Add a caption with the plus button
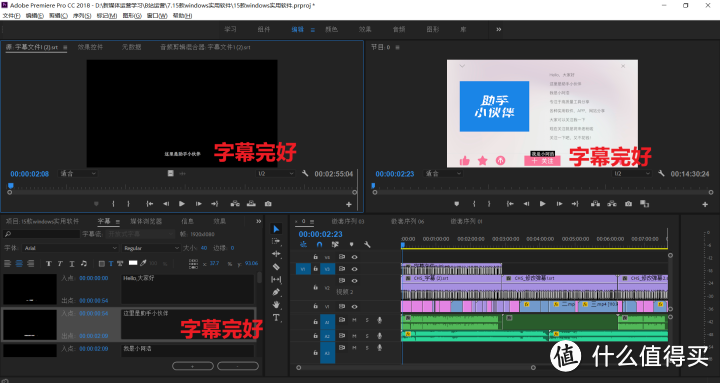 (192, 366)
